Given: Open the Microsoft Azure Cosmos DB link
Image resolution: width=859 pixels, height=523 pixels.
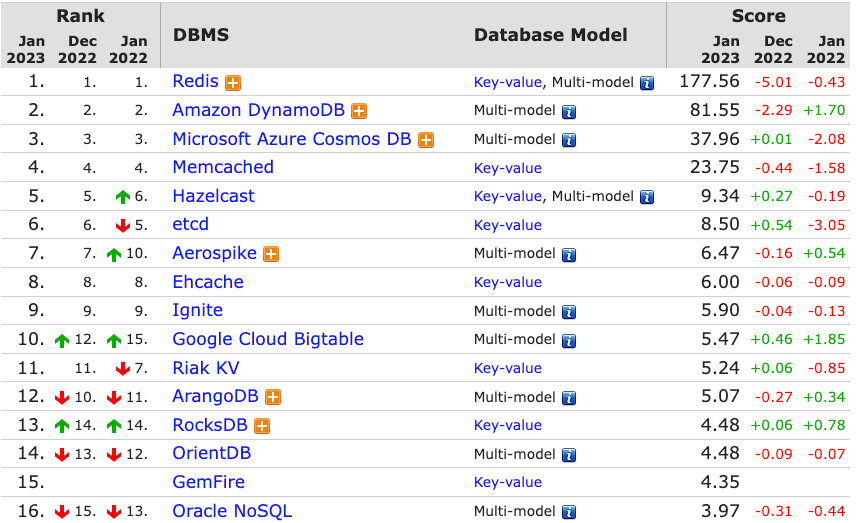Looking at the screenshot, I should point(292,139).
